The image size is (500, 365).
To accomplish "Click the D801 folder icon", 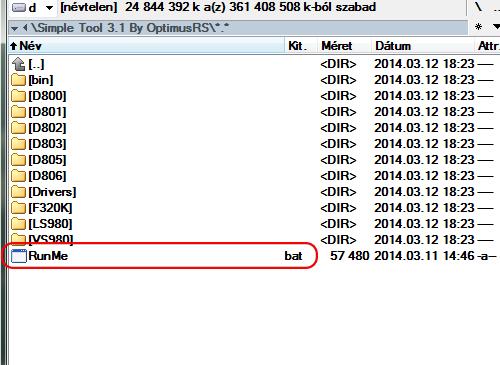I will pyautogui.click(x=18, y=112).
